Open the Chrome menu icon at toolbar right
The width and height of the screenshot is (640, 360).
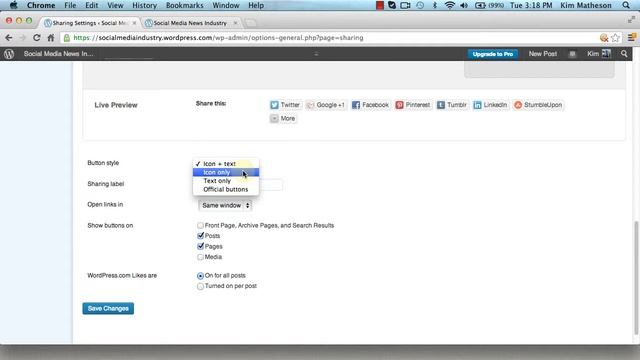point(632,38)
